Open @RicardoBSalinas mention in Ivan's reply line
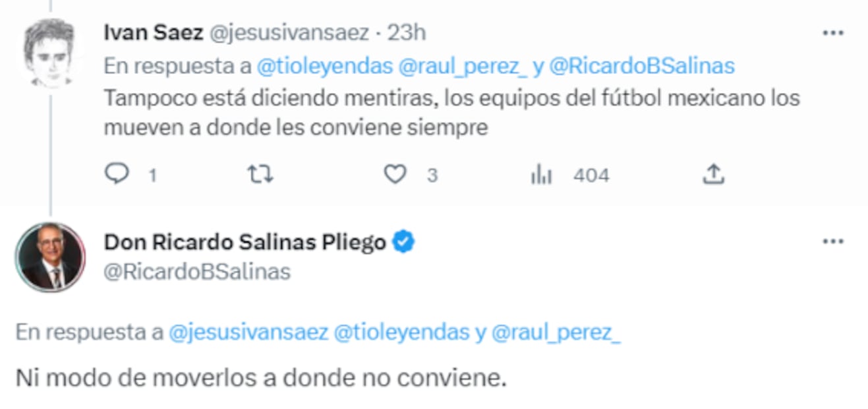Viewport: 868px width, 409px height. pos(641,66)
